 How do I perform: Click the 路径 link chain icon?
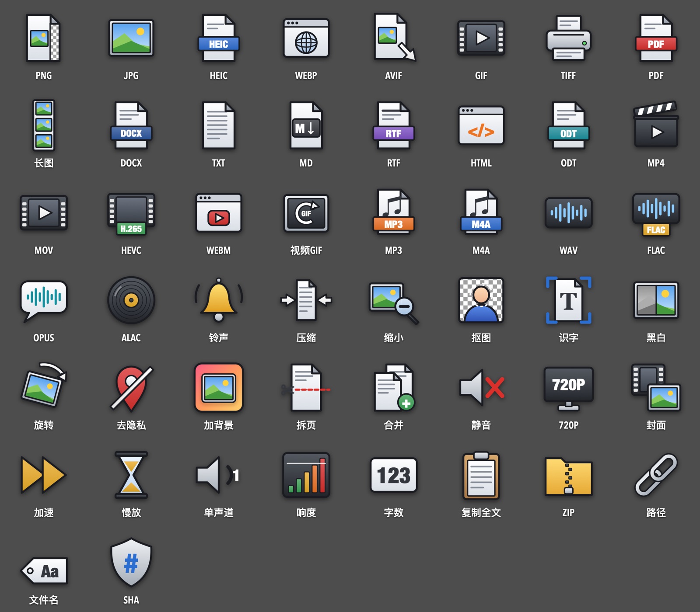[656, 475]
